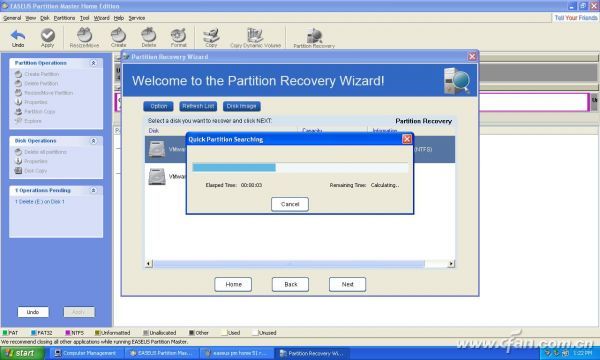Click the Format toolbar icon
This screenshot has width=600, height=360.
pyautogui.click(x=178, y=35)
